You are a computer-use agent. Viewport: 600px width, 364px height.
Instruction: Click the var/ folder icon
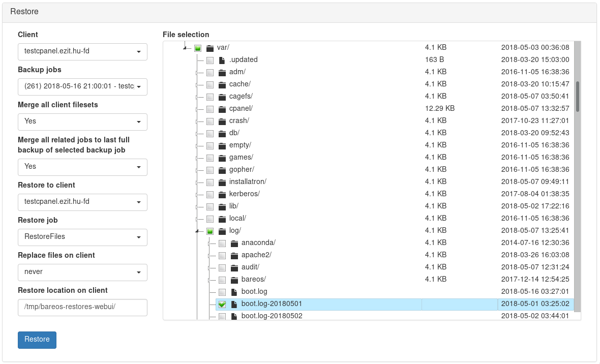[x=209, y=48]
